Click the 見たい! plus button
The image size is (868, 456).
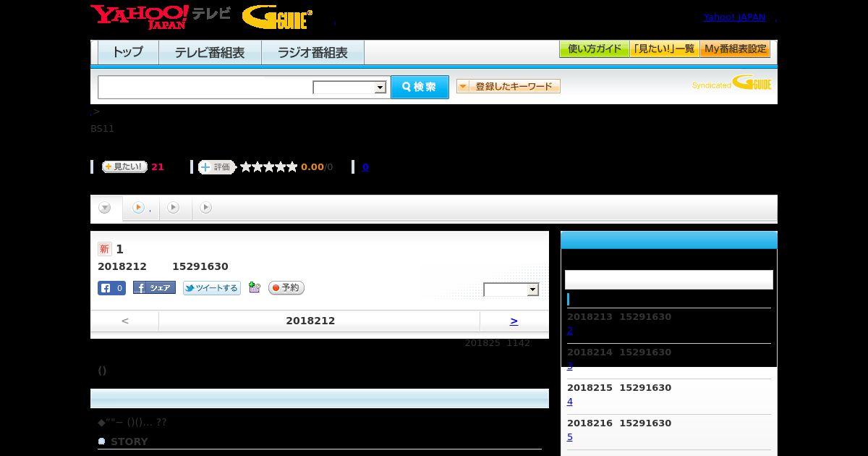(x=124, y=166)
